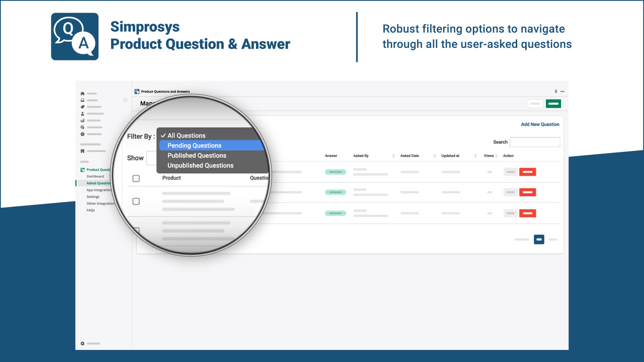Open the Online Store icon in sidebar
Image resolution: width=644 pixels, height=362 pixels.
pos(83,151)
